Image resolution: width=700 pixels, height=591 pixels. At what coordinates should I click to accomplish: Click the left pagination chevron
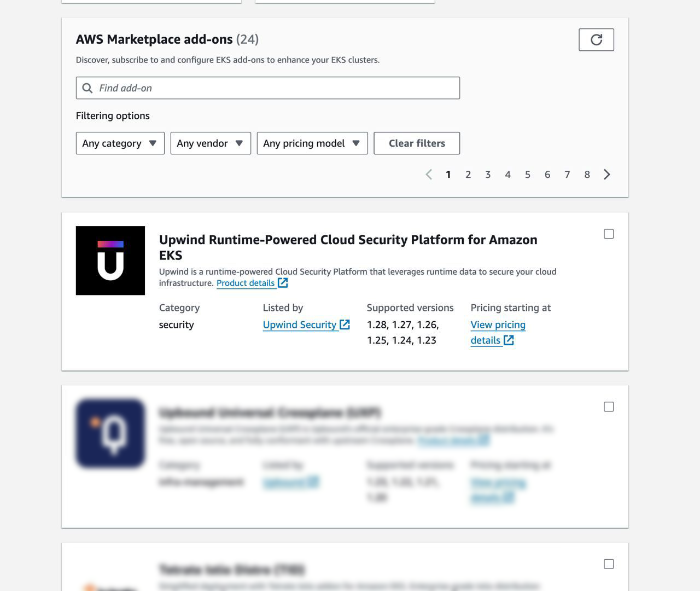(x=429, y=174)
